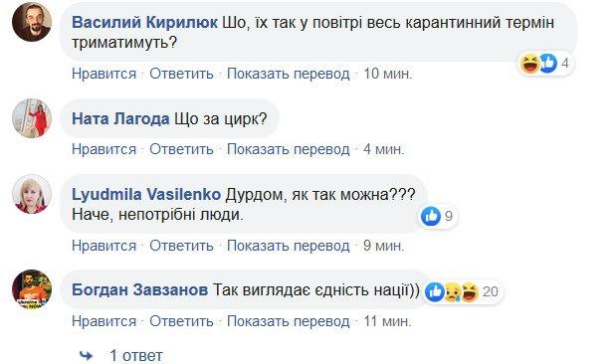614x364 pixels.
Task: Open Василий Кирилюк's profile picture
Action: pyautogui.click(x=32, y=22)
